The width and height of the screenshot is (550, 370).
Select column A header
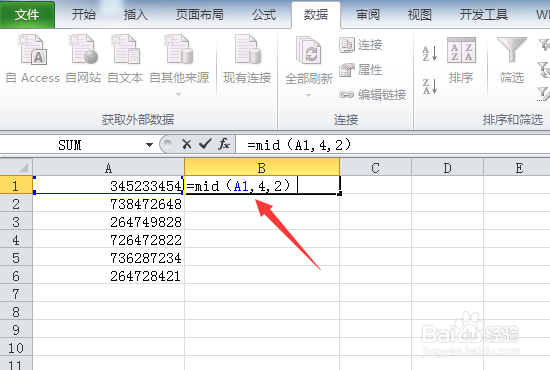[108, 168]
